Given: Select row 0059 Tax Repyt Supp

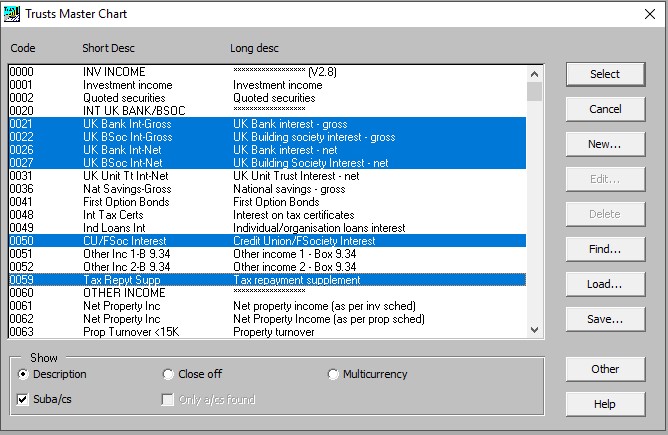Looking at the screenshot, I should click(268, 279).
